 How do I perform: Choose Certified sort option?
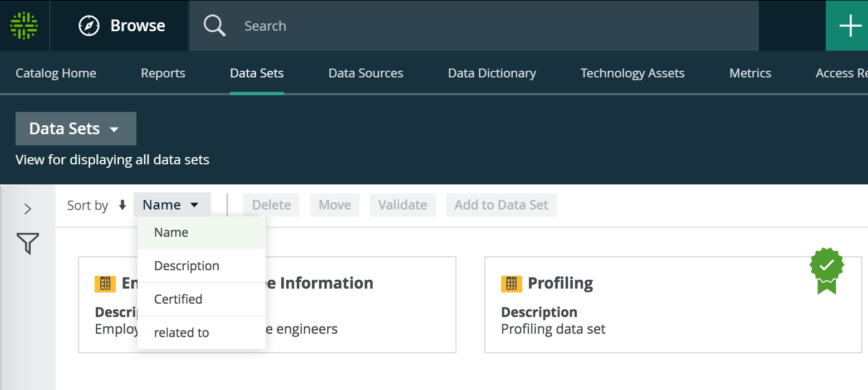click(x=178, y=299)
